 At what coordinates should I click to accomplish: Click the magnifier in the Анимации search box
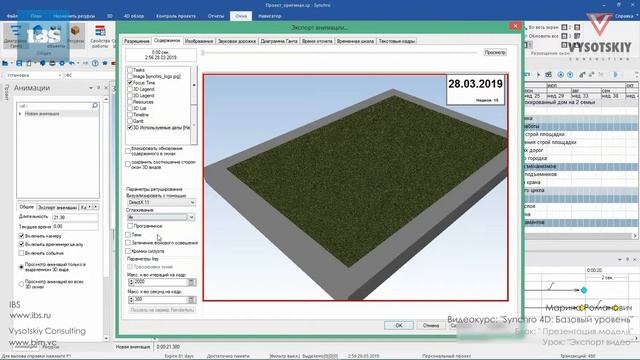click(95, 106)
